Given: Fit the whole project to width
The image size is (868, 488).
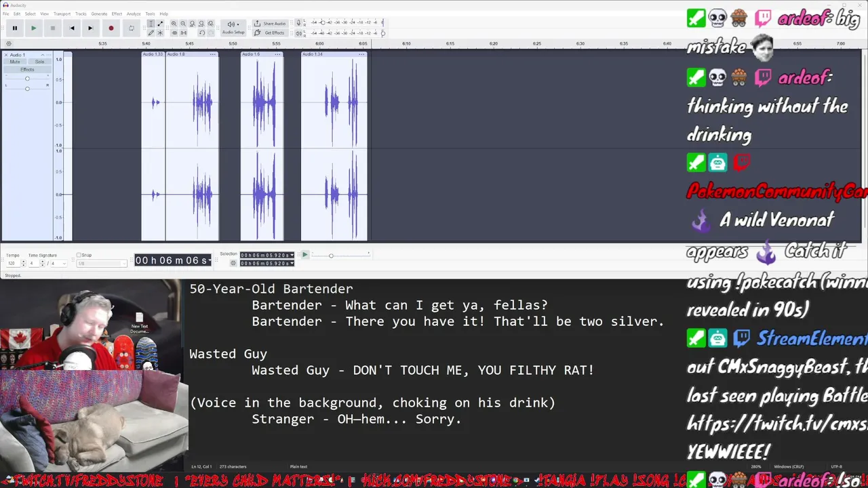Looking at the screenshot, I should pyautogui.click(x=201, y=24).
